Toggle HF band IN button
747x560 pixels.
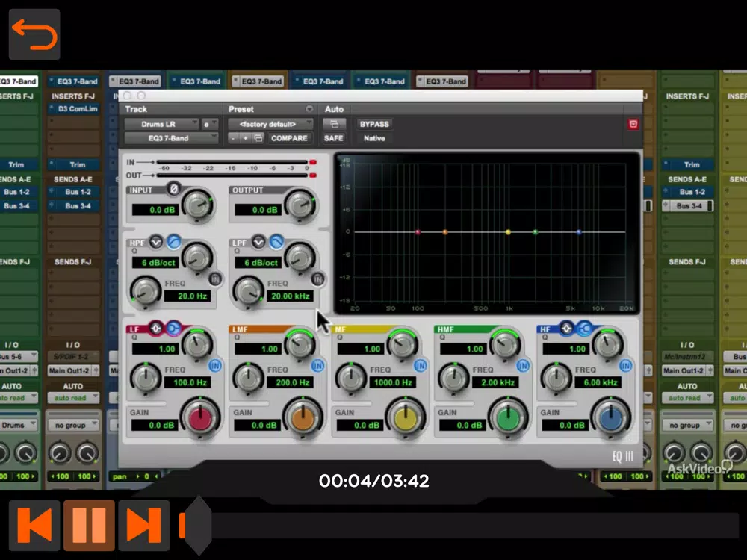coord(625,366)
